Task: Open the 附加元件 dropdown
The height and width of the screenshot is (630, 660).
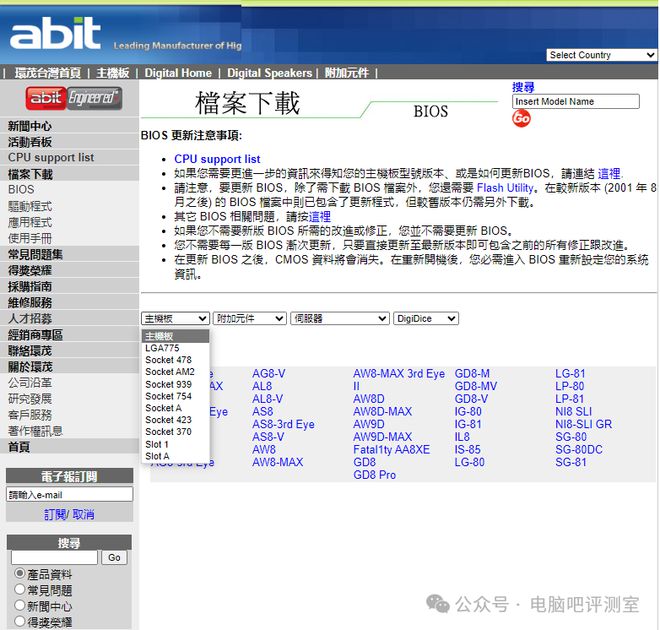Action: pyautogui.click(x=250, y=319)
